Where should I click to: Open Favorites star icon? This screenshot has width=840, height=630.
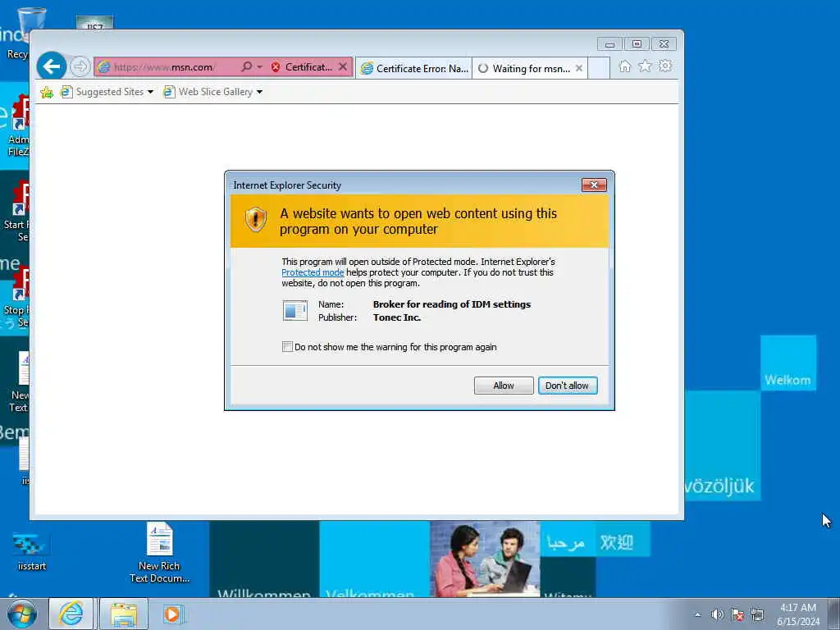[645, 66]
